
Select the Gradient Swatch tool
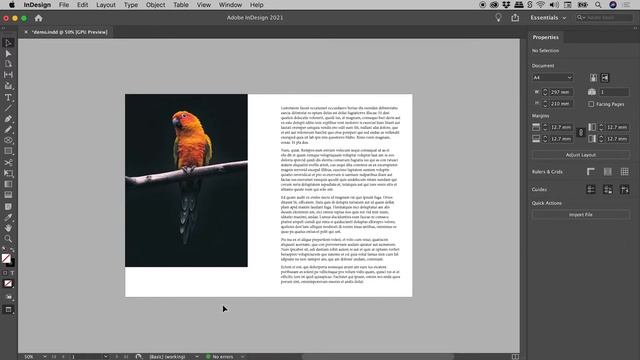click(x=8, y=184)
